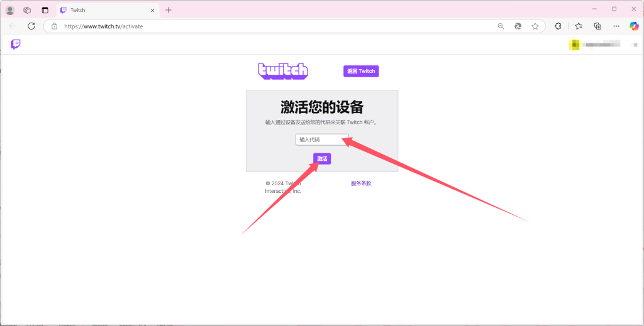644x326 pixels.
Task: Click the 输入代码 code input field
Action: pos(321,139)
